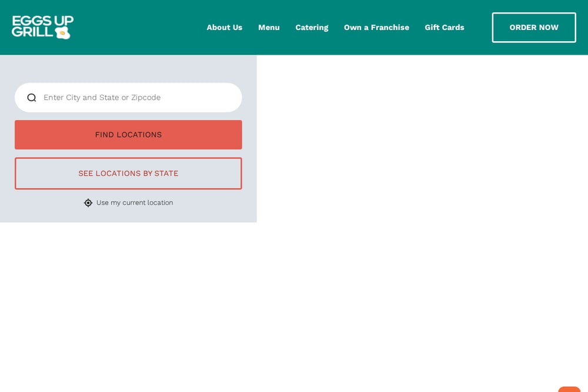Open Own a Franchise link
Image resolution: width=588 pixels, height=392 pixels.
376,28
